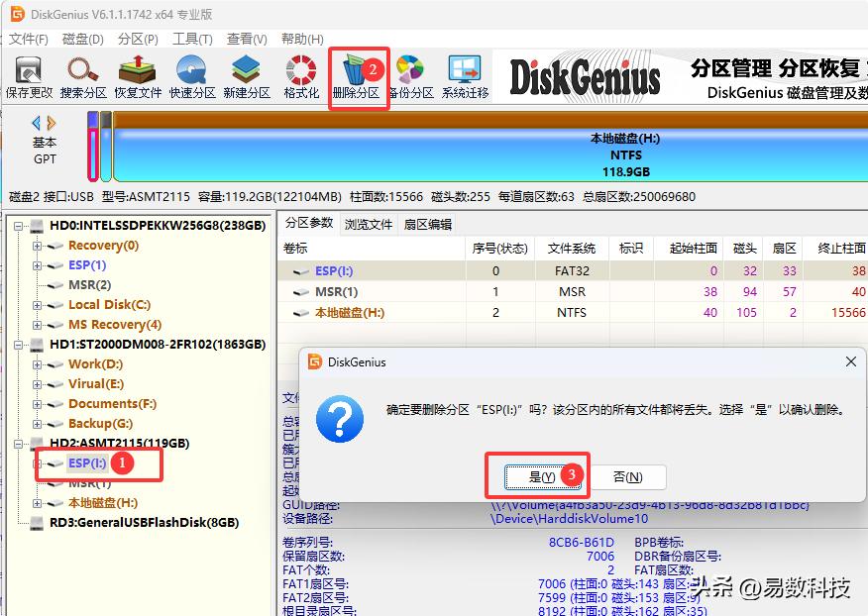Image resolution: width=868 pixels, height=616 pixels.
Task: Open the 工具(T) menu
Action: click(x=192, y=39)
